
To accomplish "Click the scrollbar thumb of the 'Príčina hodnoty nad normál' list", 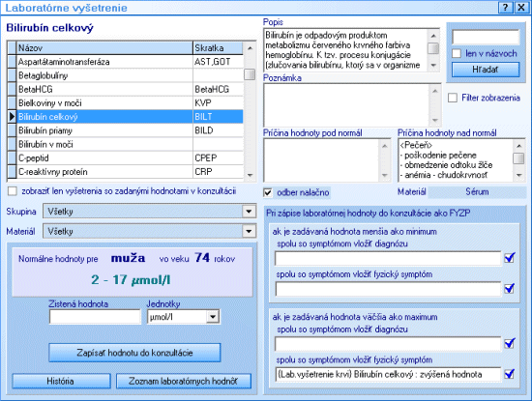I will 518,158.
